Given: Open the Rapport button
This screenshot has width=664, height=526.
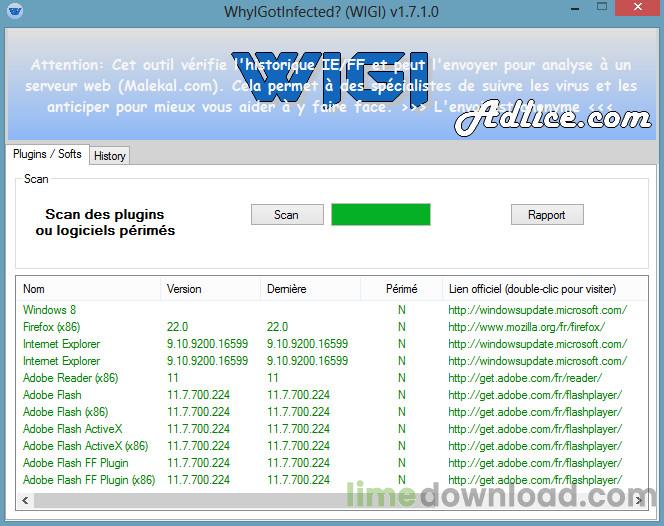Looking at the screenshot, I should [547, 215].
